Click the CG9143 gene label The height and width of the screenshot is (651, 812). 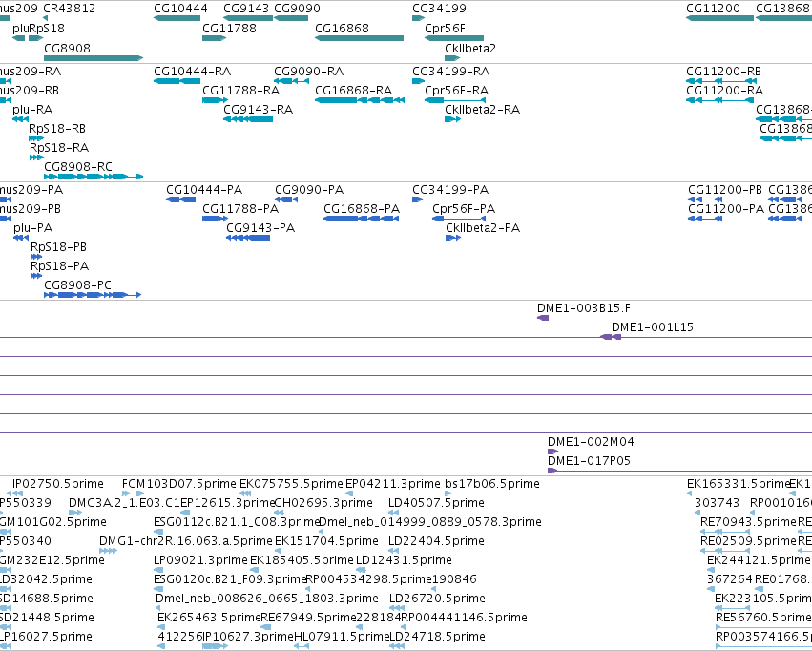(246, 9)
